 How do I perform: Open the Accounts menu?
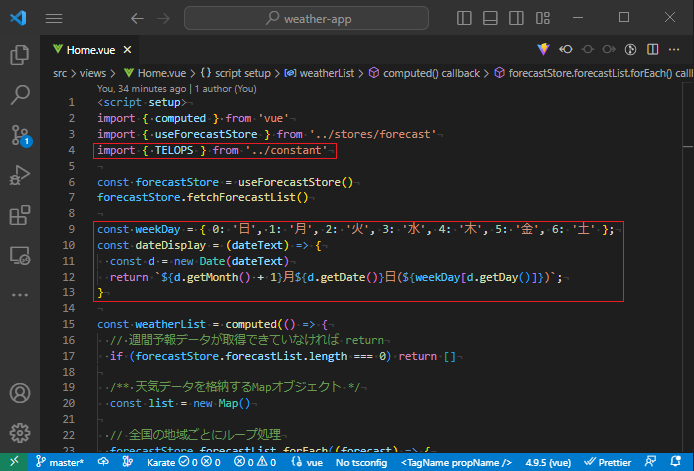[x=19, y=393]
